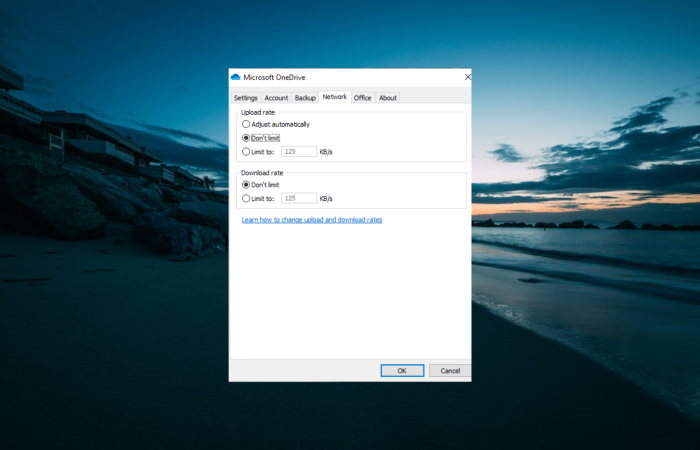Choose Don't limit under Download rate
Viewport: 700px width, 450px height.
[261, 184]
